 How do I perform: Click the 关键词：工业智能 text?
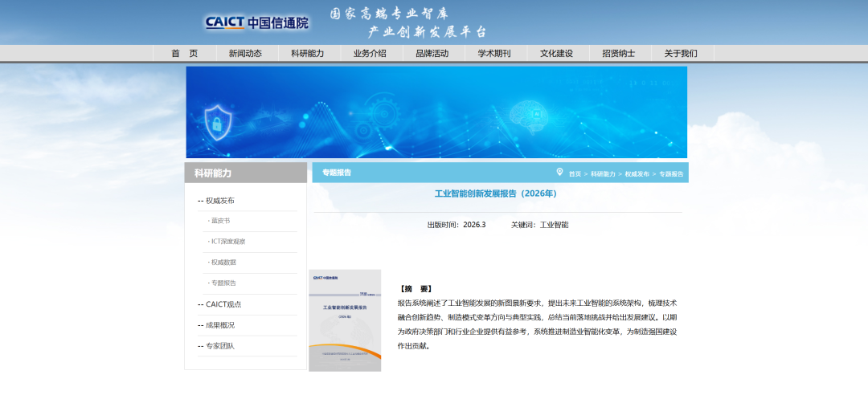point(540,225)
